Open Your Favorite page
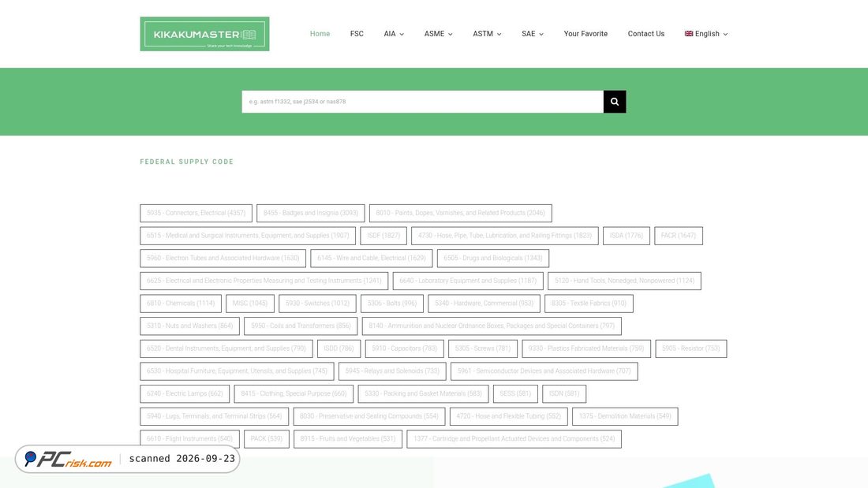The image size is (868, 488). (586, 34)
